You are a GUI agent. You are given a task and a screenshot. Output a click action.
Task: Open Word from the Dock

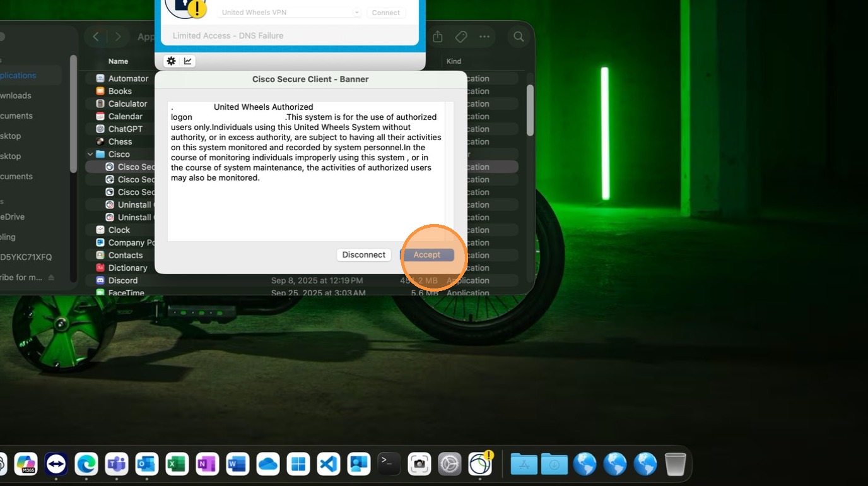click(238, 465)
